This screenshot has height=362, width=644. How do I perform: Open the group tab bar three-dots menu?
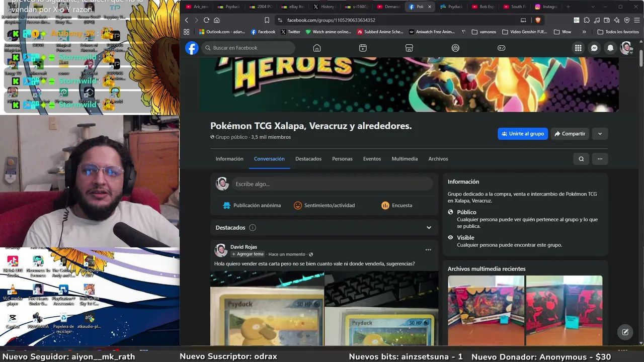(x=600, y=159)
